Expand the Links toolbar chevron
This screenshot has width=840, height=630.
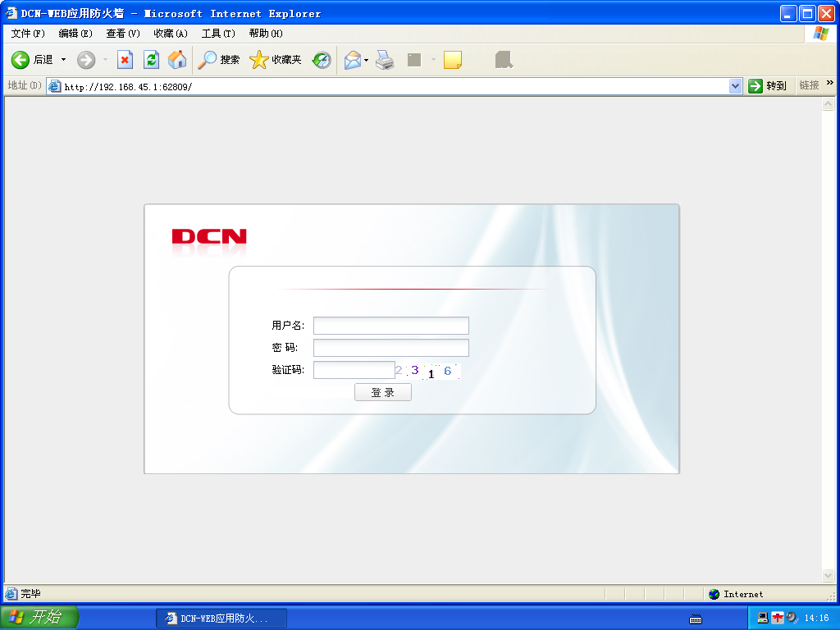830,83
